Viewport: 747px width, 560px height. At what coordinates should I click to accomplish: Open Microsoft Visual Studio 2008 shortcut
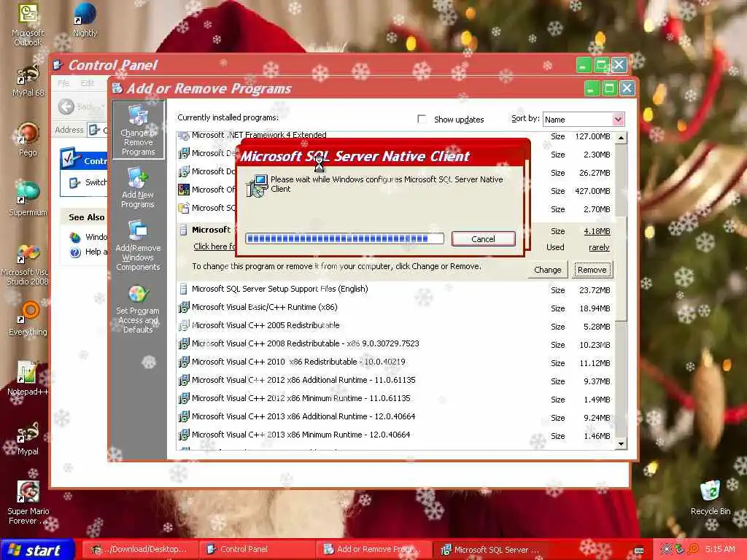[28, 264]
